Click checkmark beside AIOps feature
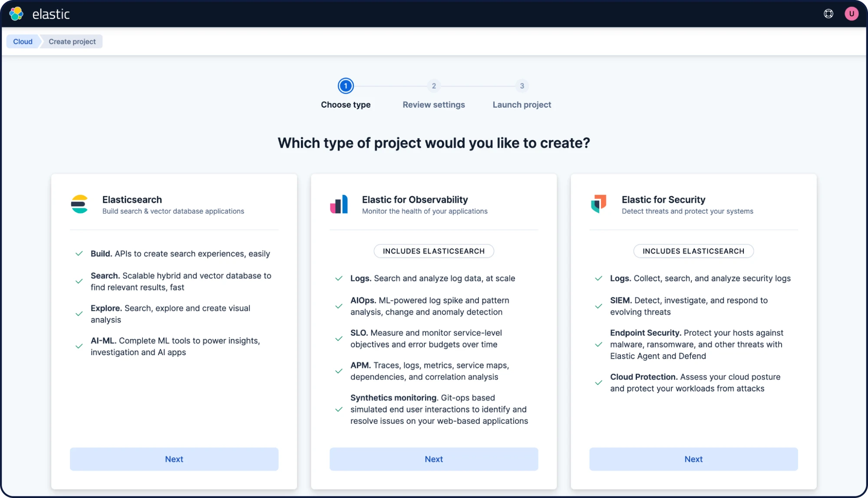 [339, 306]
